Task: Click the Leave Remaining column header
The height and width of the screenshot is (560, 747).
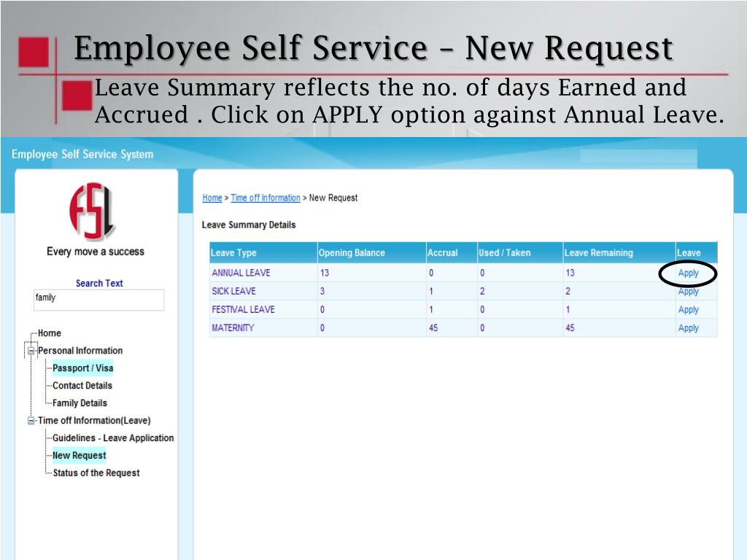Action: (619, 253)
